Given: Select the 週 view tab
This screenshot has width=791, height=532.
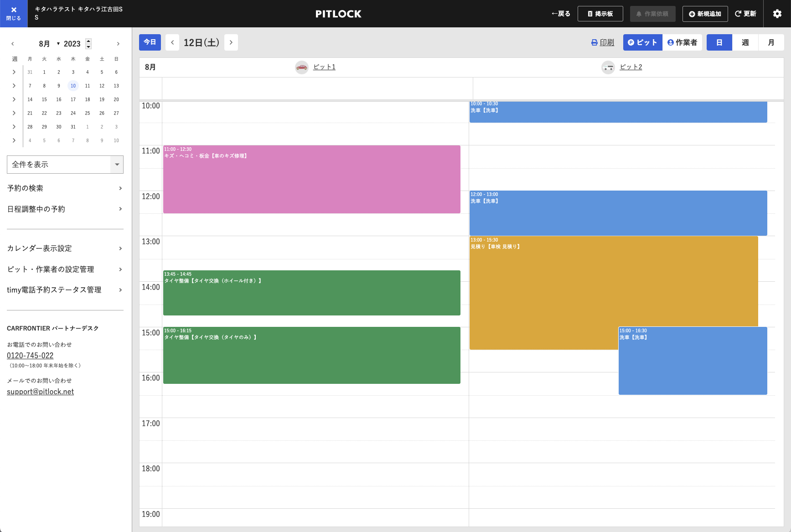Looking at the screenshot, I should coord(745,42).
